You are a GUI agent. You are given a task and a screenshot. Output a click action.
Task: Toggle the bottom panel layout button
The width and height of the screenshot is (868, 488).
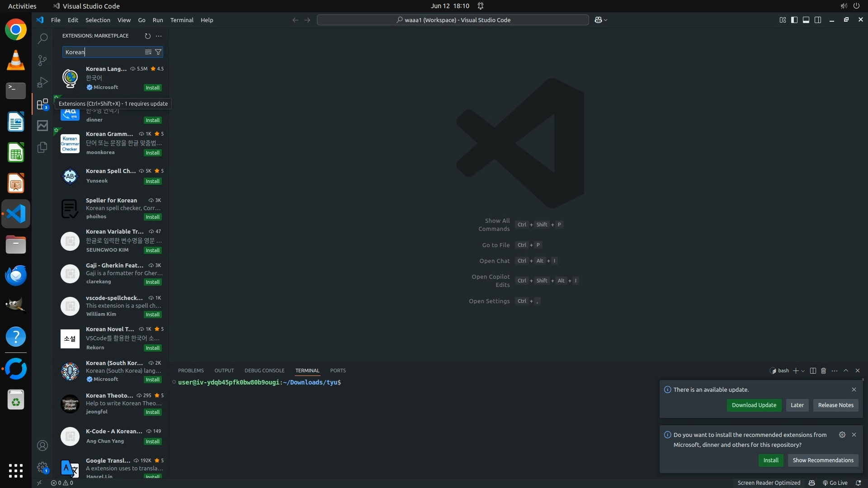pyautogui.click(x=806, y=20)
